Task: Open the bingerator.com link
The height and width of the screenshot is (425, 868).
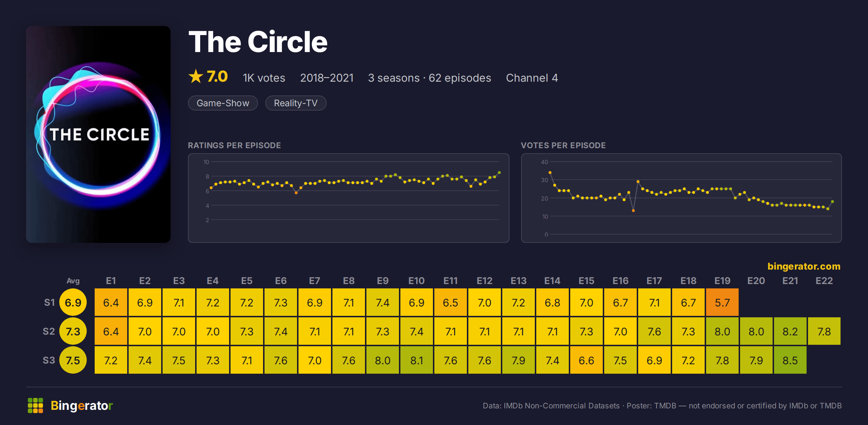Action: tap(804, 266)
